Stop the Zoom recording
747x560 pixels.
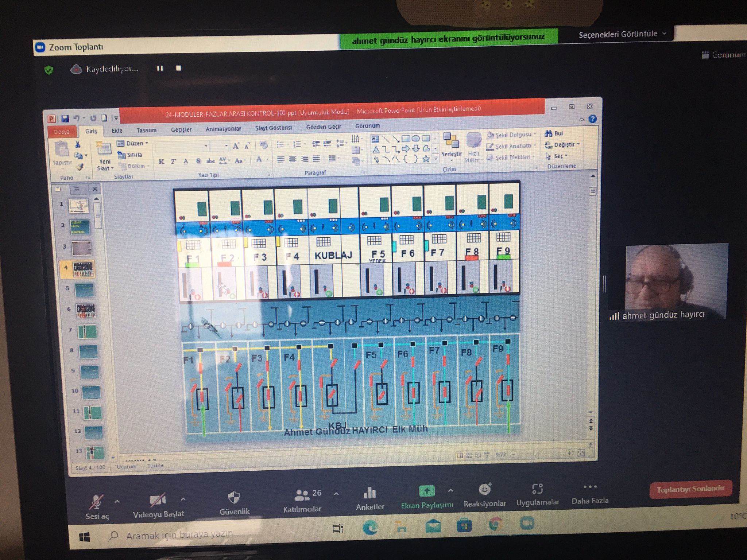click(178, 68)
